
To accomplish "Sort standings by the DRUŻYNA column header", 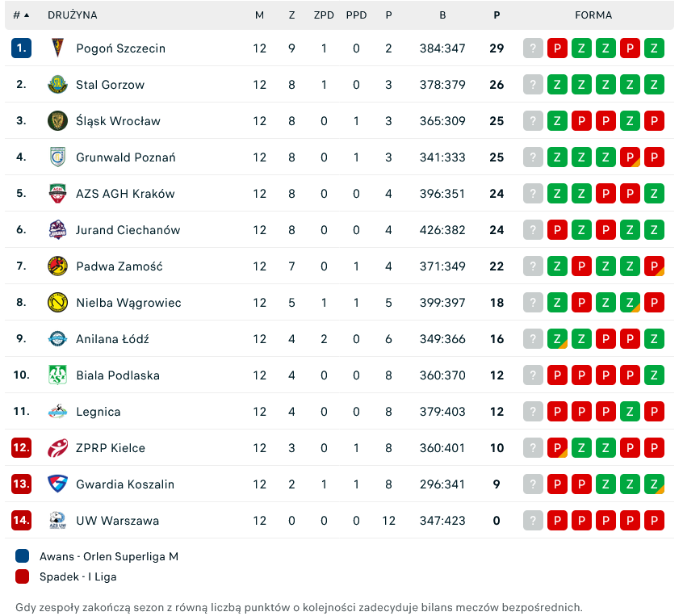I will [x=73, y=15].
